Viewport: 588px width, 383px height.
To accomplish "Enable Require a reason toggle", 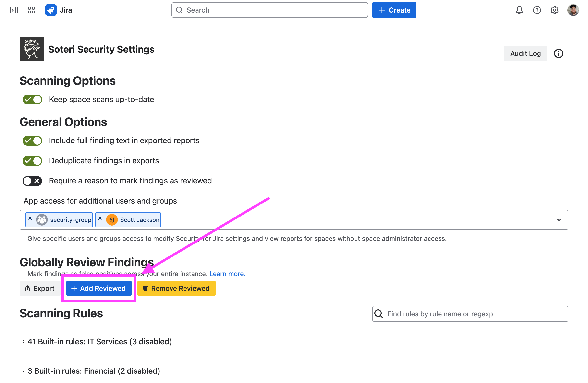I will 32,181.
